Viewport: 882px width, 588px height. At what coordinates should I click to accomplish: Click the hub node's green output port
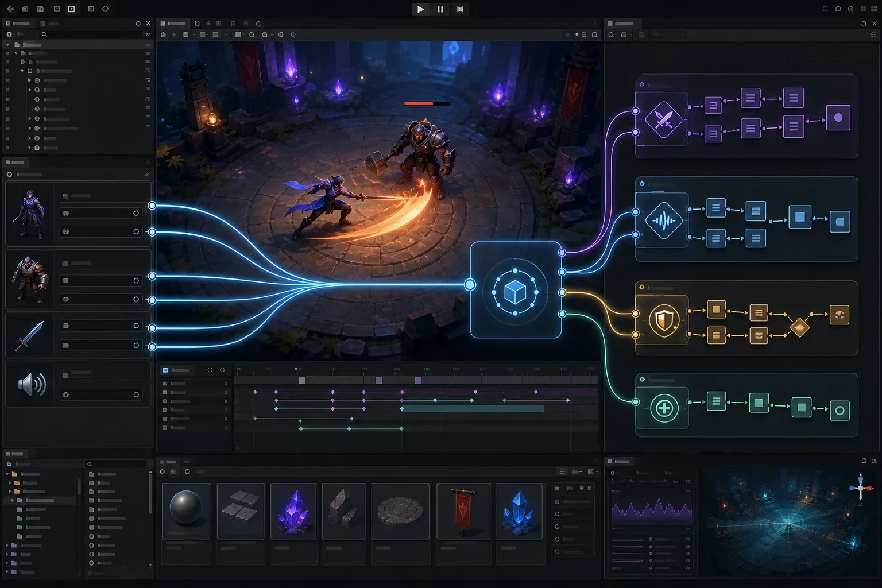[562, 314]
